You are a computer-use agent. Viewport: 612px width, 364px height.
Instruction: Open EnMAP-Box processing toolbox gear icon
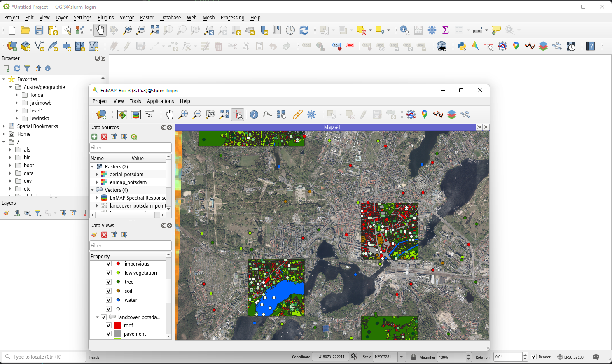[311, 114]
